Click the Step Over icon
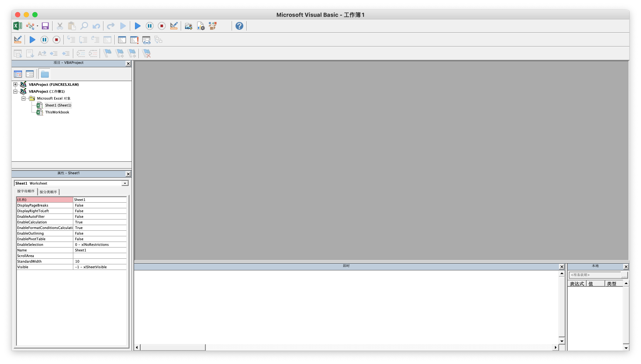Image resolution: width=641 pixels, height=364 pixels. click(83, 40)
